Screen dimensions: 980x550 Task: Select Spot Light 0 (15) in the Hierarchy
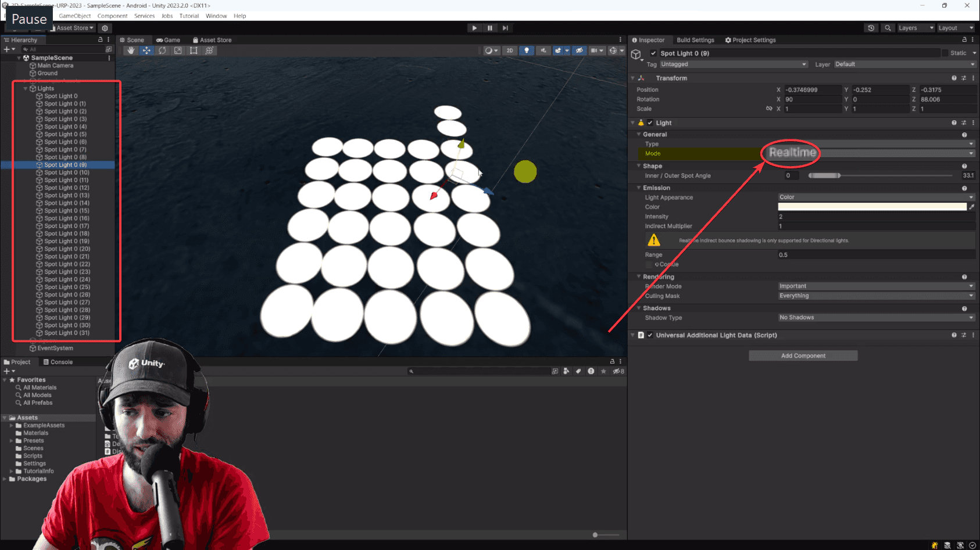coord(63,210)
